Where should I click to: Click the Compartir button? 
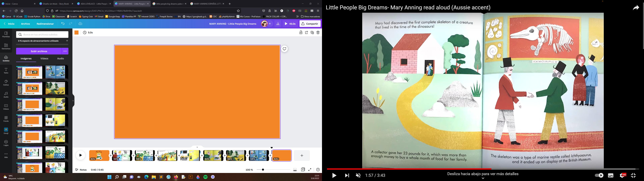click(310, 24)
